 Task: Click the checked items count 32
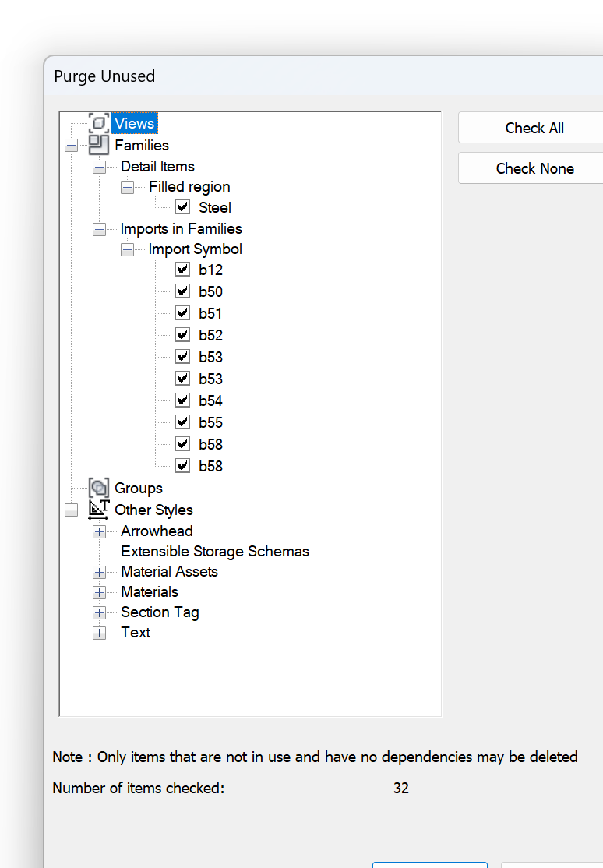point(401,788)
